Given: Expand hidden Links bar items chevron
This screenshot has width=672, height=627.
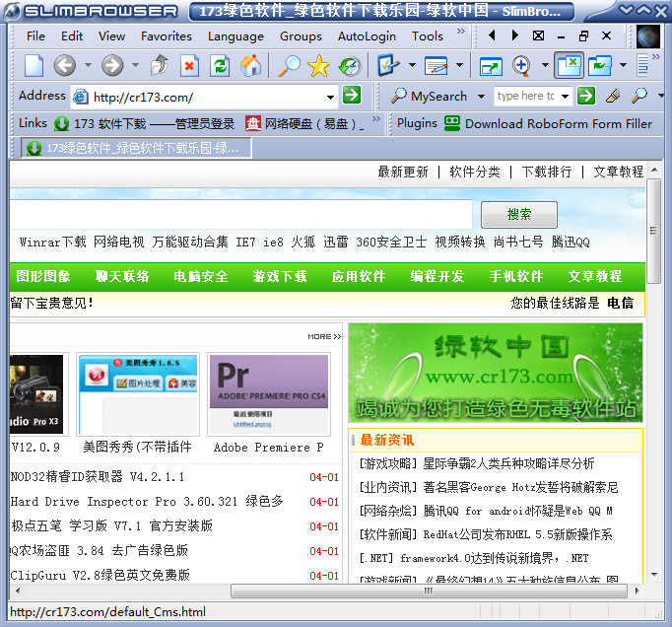Looking at the screenshot, I should tap(375, 118).
